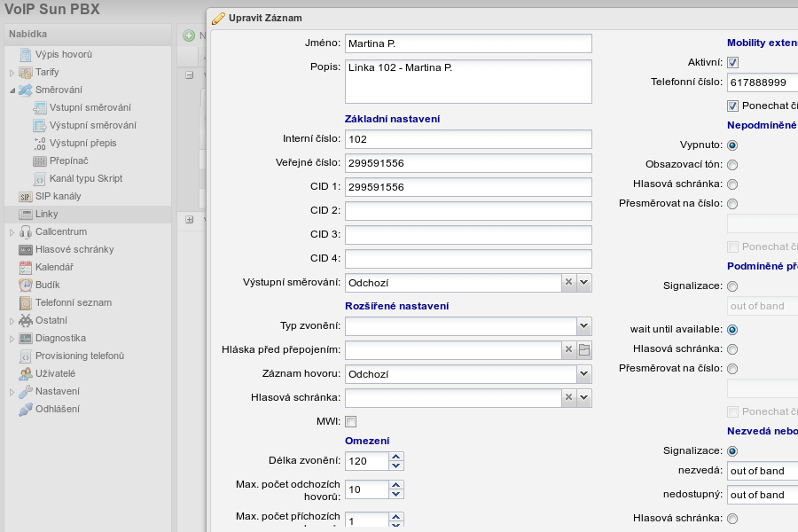Expand the Tarify tree node
The width and height of the screenshot is (798, 532).
point(12,73)
